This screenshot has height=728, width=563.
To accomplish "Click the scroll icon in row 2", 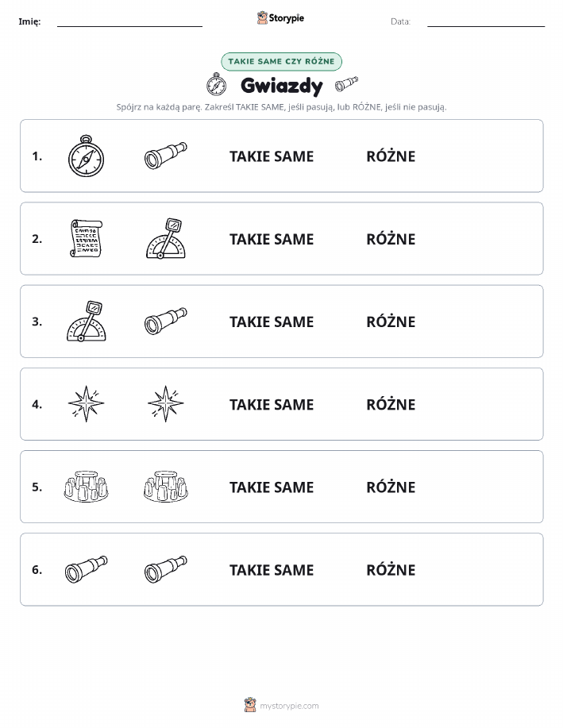I will pos(86,239).
